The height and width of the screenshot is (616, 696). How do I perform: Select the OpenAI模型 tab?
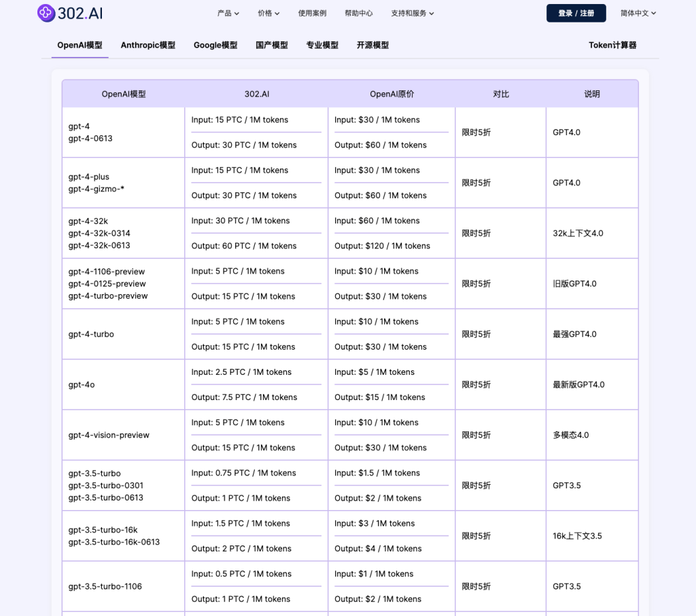(80, 46)
